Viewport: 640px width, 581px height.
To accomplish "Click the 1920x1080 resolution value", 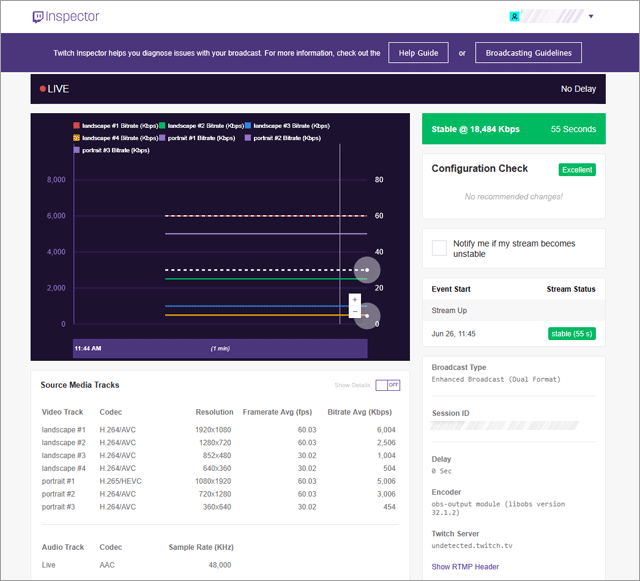I will click(x=213, y=430).
